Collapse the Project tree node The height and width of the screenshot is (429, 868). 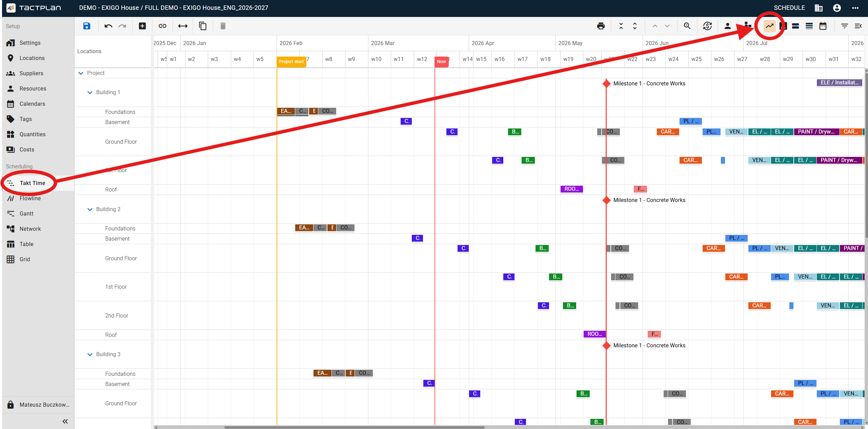pyautogui.click(x=81, y=73)
